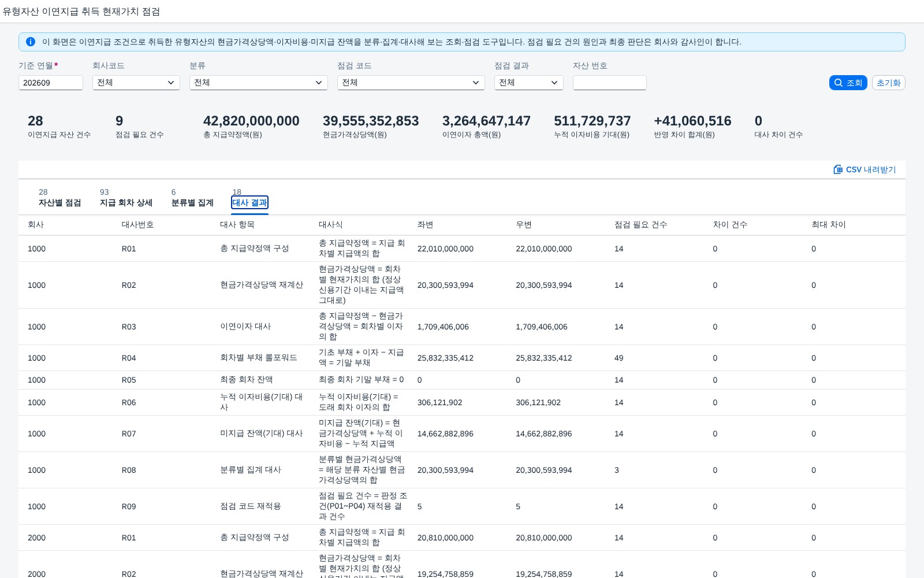Select the 대사 결과 tab
924x578 pixels.
249,203
